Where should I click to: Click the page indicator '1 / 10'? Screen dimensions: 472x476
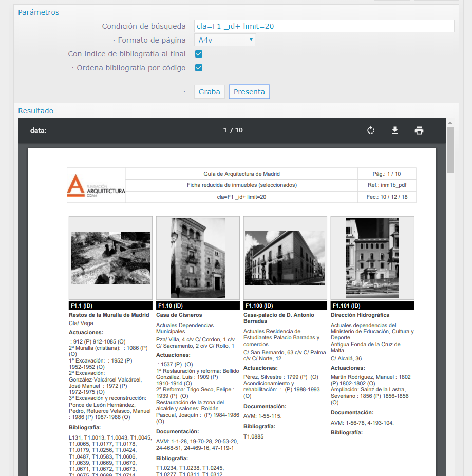point(233,130)
